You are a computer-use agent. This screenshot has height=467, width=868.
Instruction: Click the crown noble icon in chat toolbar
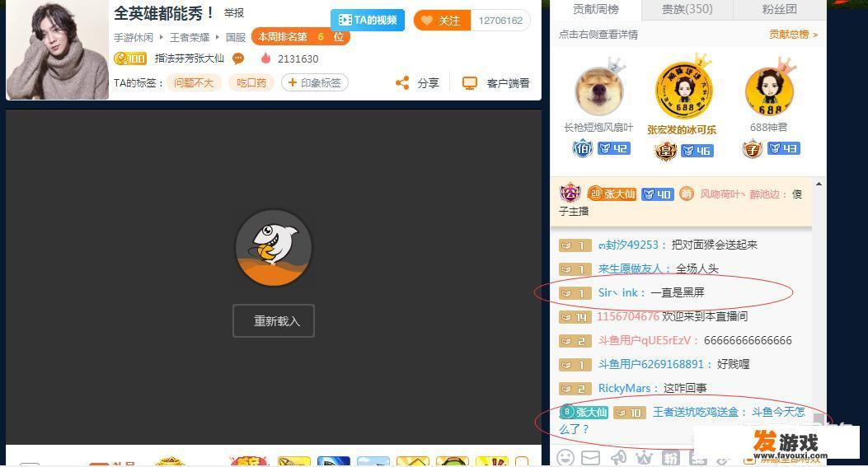[644, 458]
